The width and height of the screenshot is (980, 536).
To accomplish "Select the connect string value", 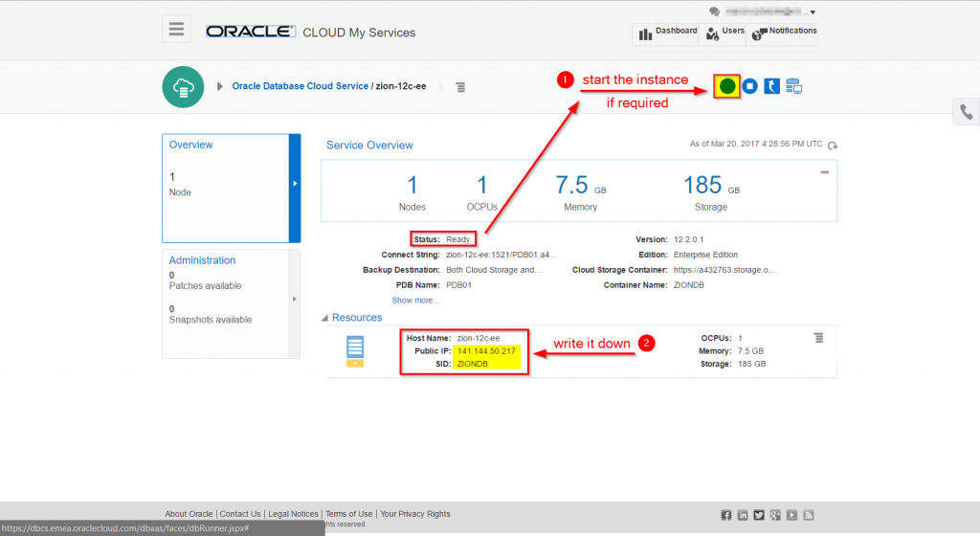I will [501, 255].
